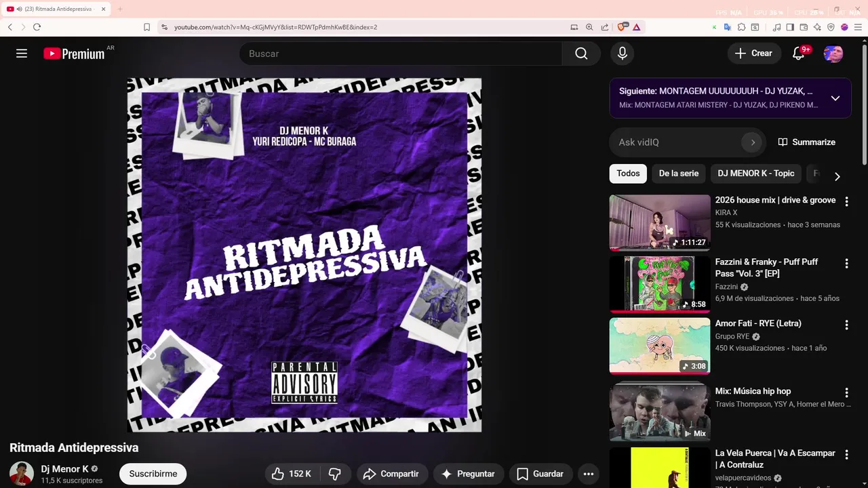Click the Preguntar AI button
Viewport: 868px width, 488px height.
(x=468, y=474)
